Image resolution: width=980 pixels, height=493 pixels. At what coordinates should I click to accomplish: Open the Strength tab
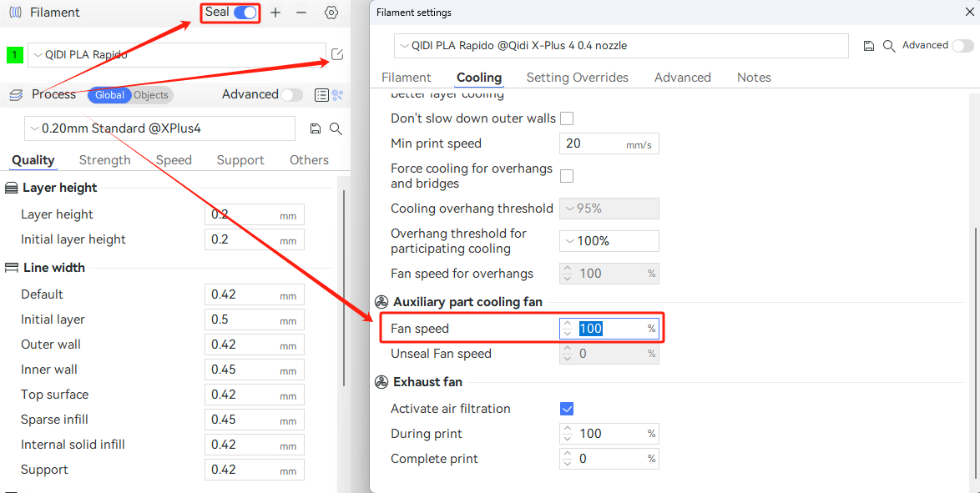(x=104, y=160)
